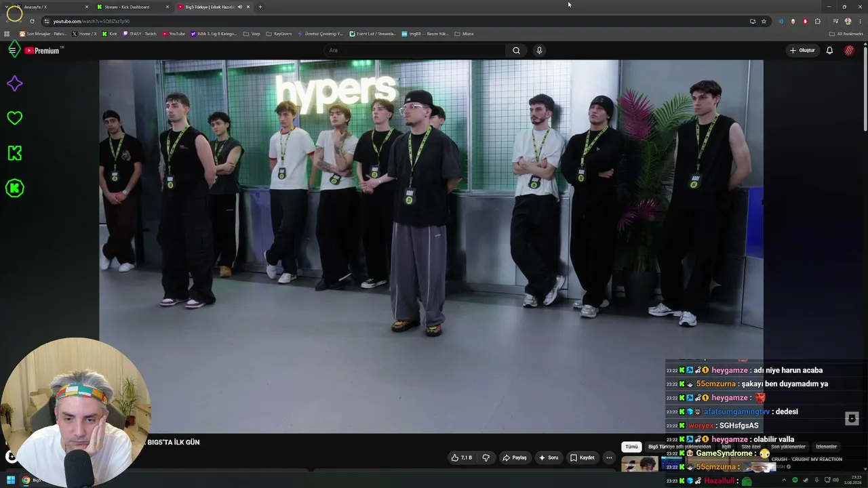Switch to Stream - Kick Dashboard tab
Screen dimensions: 868x488
[132, 7]
